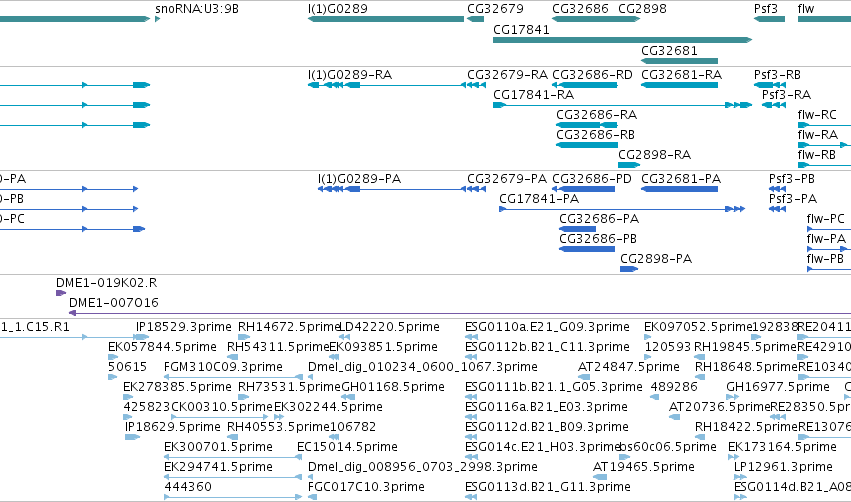Select the long CG17841 gene bar
Viewport: 851px width, 502px height.
[x=623, y=40]
